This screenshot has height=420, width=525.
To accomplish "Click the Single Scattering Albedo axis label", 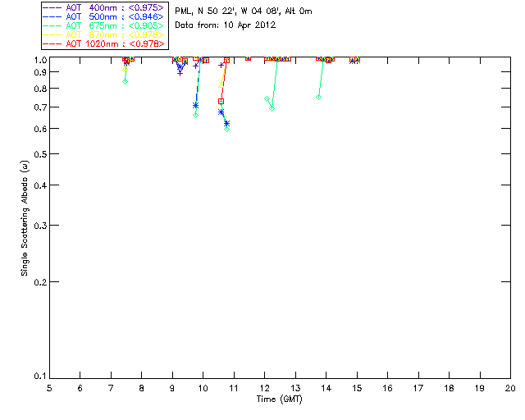I will click(x=25, y=218).
